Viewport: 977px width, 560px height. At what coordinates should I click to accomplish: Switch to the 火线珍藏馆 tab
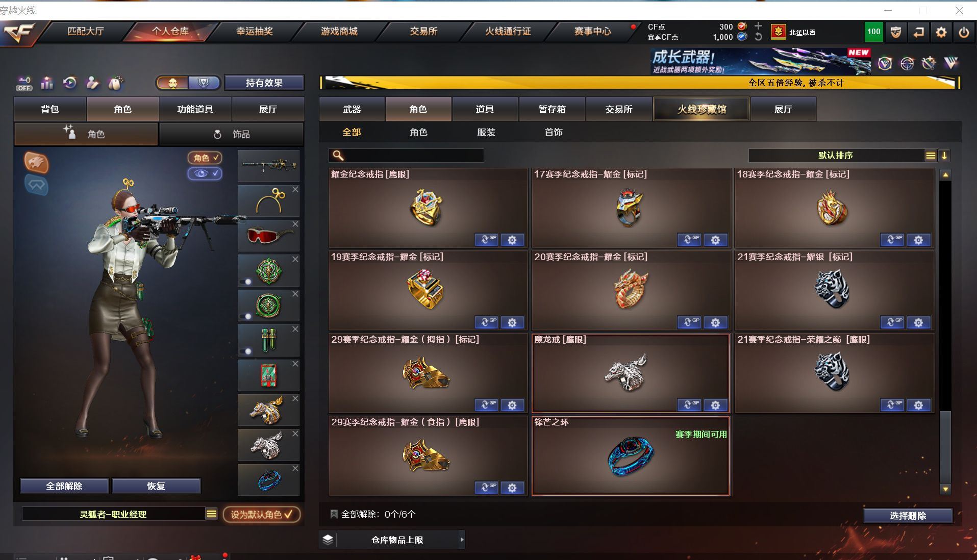(x=701, y=109)
